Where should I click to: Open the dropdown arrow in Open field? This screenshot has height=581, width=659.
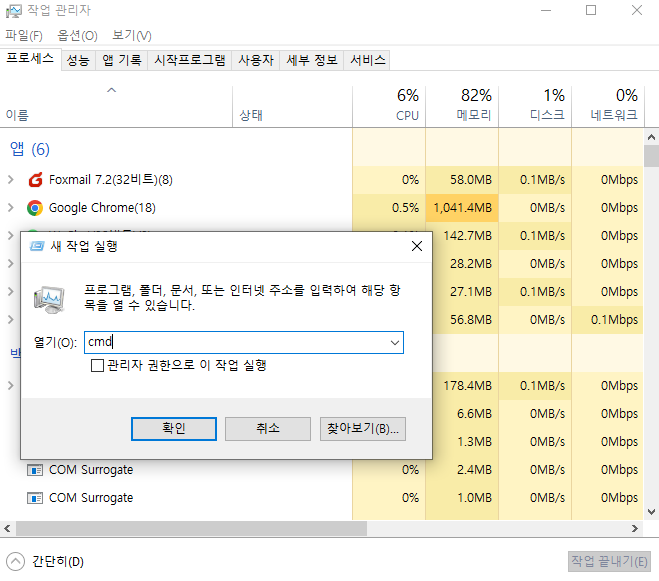393,342
